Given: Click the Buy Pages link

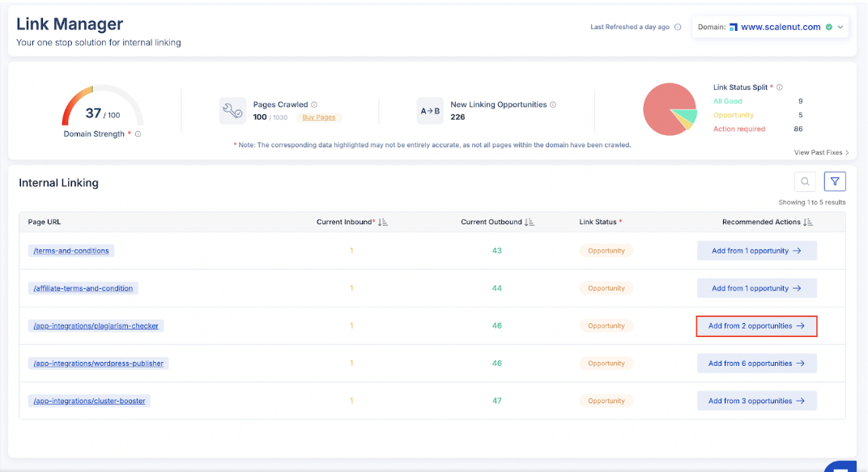Looking at the screenshot, I should (x=319, y=117).
